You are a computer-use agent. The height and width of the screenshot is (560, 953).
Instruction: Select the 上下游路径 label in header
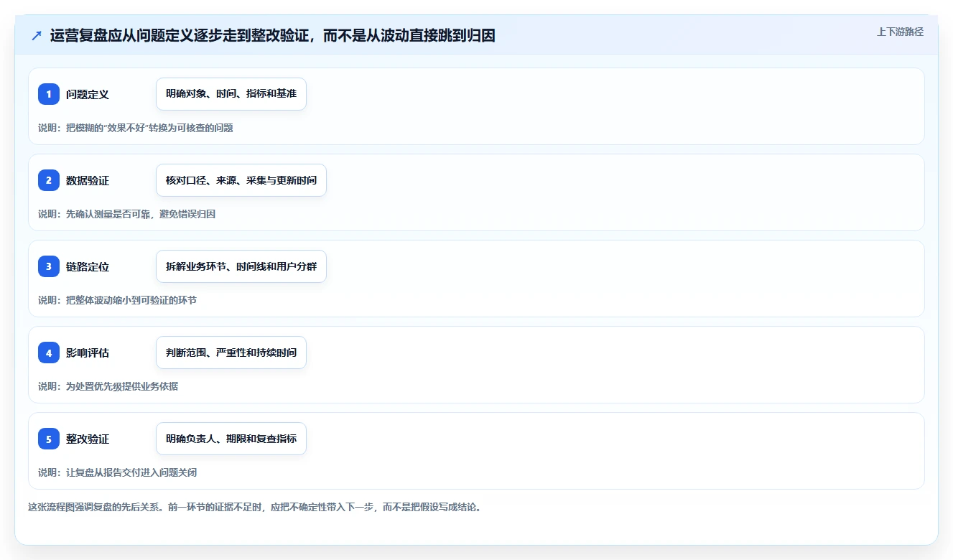coord(900,32)
